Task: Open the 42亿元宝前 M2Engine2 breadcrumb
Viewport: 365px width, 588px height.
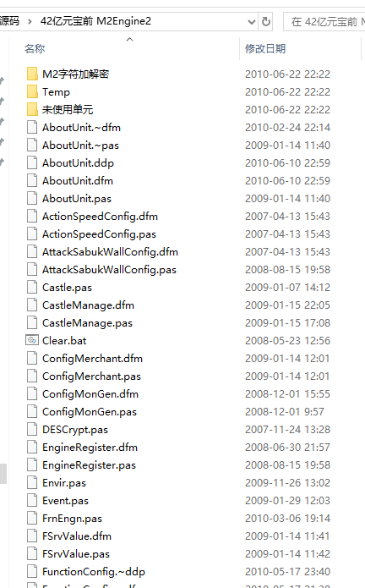Action: coord(95,21)
